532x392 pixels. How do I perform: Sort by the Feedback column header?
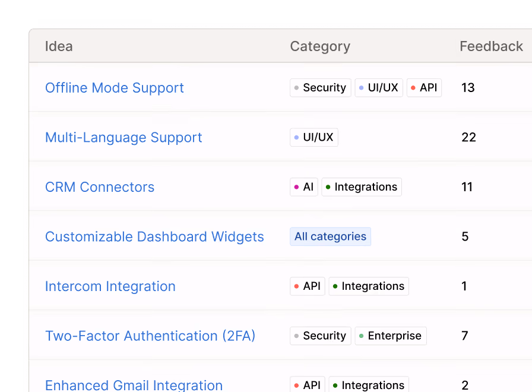(491, 46)
